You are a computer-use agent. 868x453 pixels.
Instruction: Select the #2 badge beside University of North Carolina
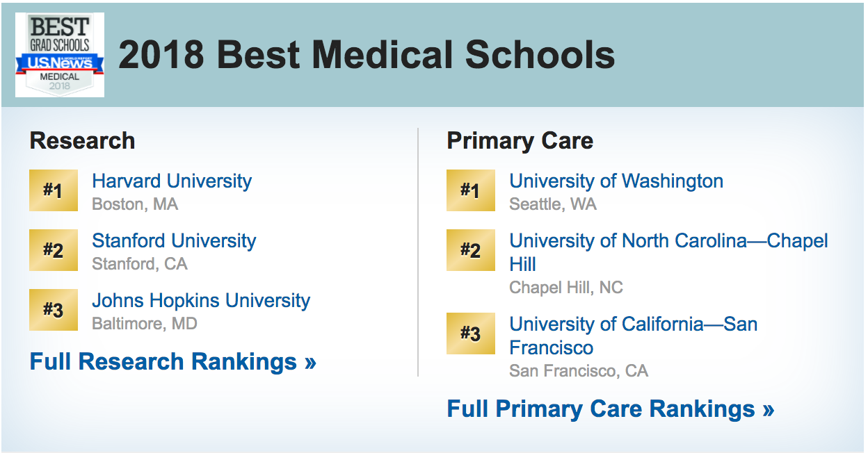[x=471, y=250]
